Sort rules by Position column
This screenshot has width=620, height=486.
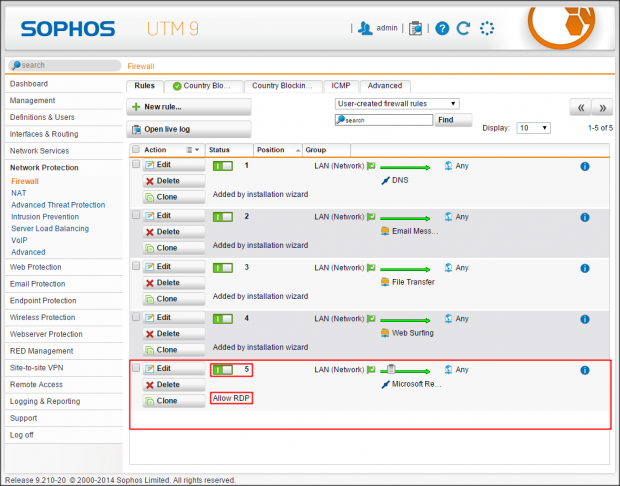click(278, 150)
